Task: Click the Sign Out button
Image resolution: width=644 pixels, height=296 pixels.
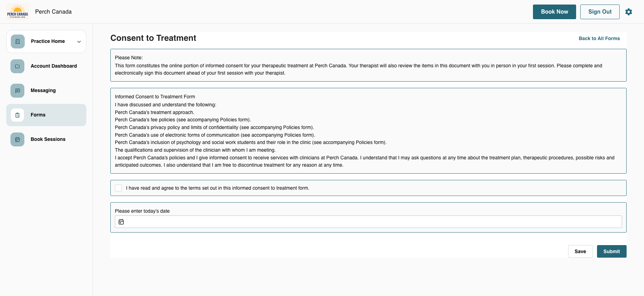Action: pos(600,12)
